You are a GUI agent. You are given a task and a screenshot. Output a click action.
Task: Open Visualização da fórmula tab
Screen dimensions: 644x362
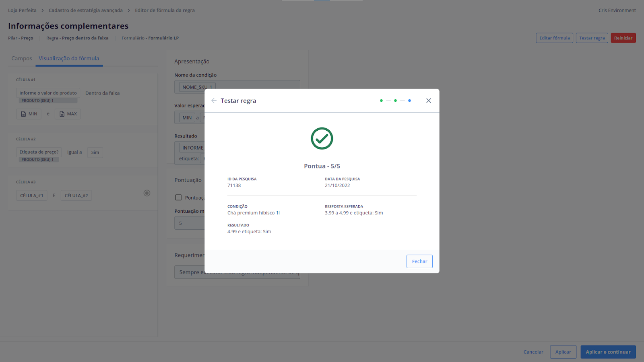click(x=69, y=58)
